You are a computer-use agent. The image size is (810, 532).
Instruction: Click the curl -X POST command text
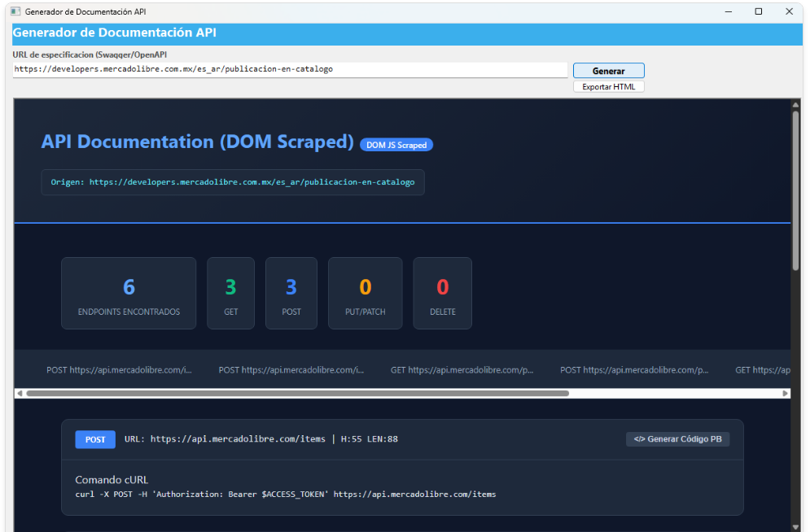coord(285,495)
